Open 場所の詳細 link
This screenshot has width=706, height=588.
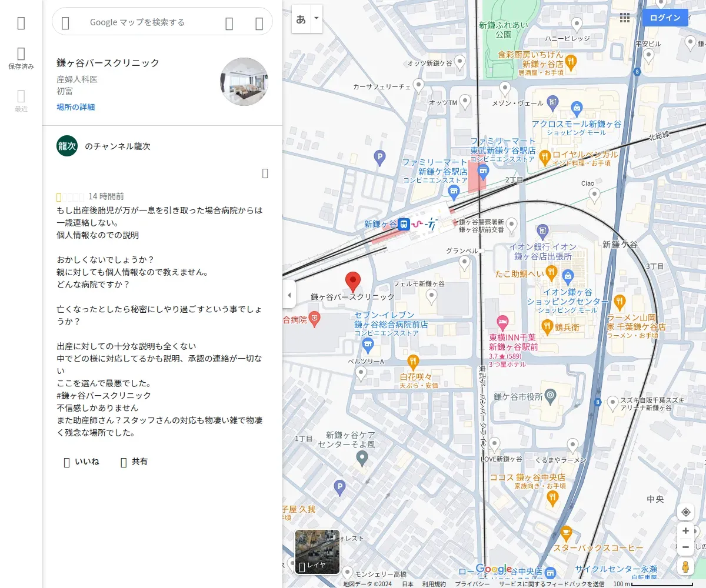(x=75, y=107)
